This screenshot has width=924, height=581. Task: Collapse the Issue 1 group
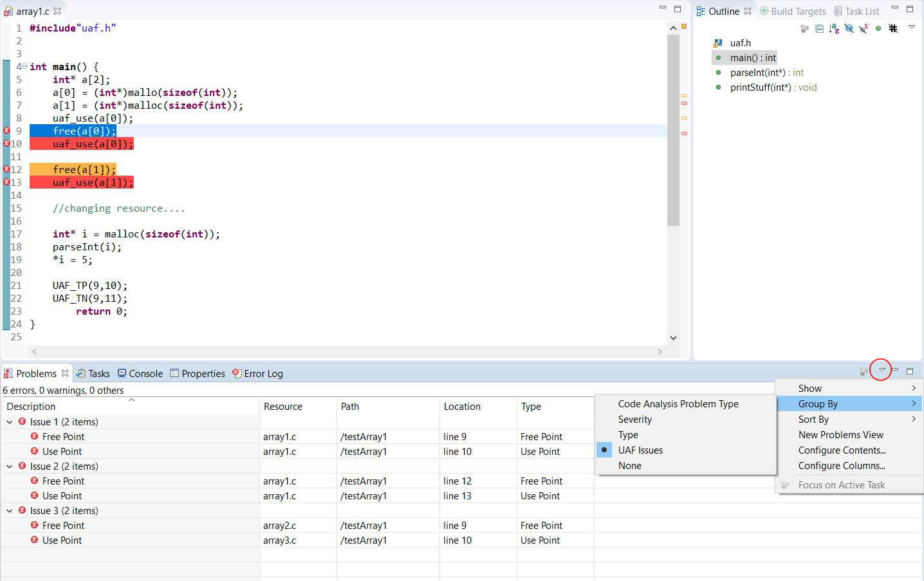tap(10, 422)
